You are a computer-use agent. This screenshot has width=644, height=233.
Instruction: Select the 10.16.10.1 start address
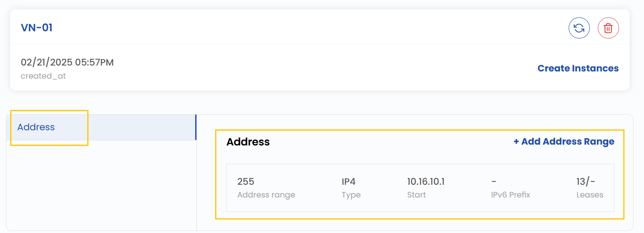point(426,182)
